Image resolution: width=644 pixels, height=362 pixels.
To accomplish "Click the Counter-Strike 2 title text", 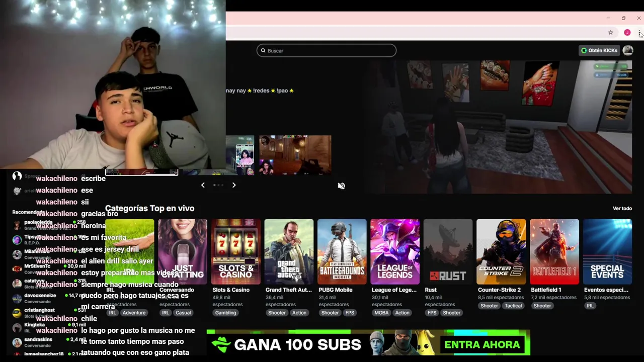I will pyautogui.click(x=499, y=290).
